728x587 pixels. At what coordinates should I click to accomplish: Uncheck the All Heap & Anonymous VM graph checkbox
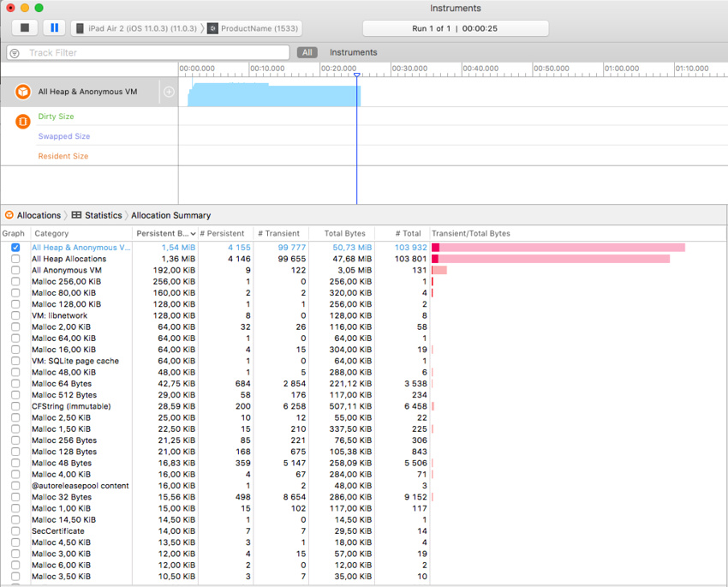pos(15,248)
